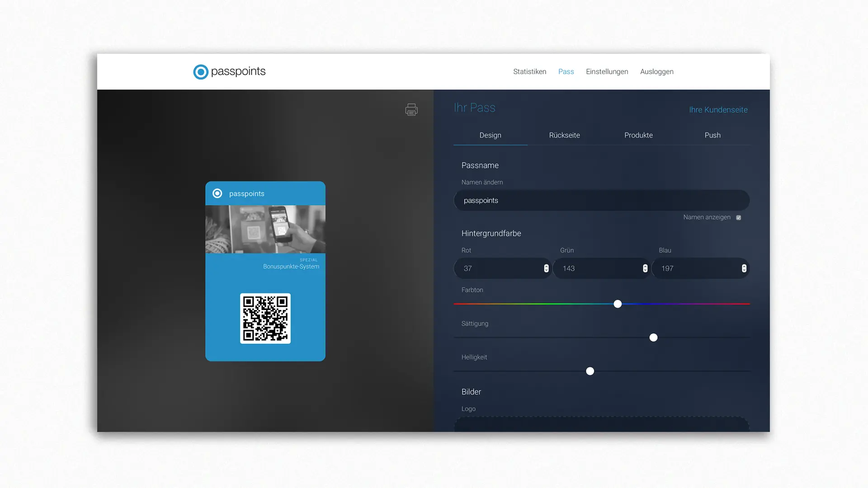Click the Farbton hue slider handle
Screen dimensions: 868x488
click(618, 304)
